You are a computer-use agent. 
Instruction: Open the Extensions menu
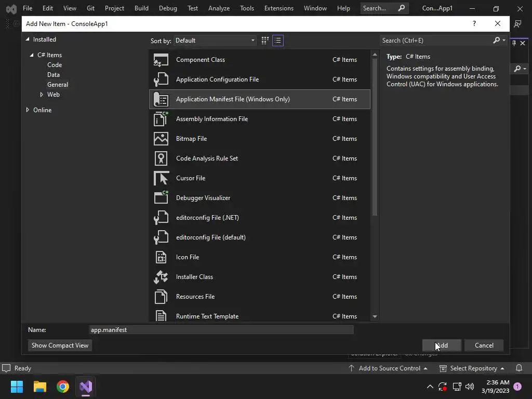(279, 8)
